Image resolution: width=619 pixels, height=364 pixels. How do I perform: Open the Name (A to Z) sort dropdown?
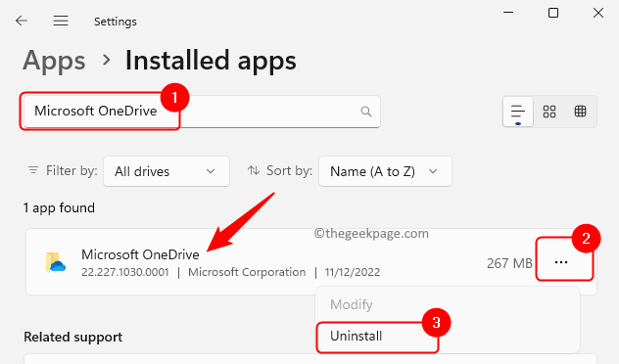[385, 171]
